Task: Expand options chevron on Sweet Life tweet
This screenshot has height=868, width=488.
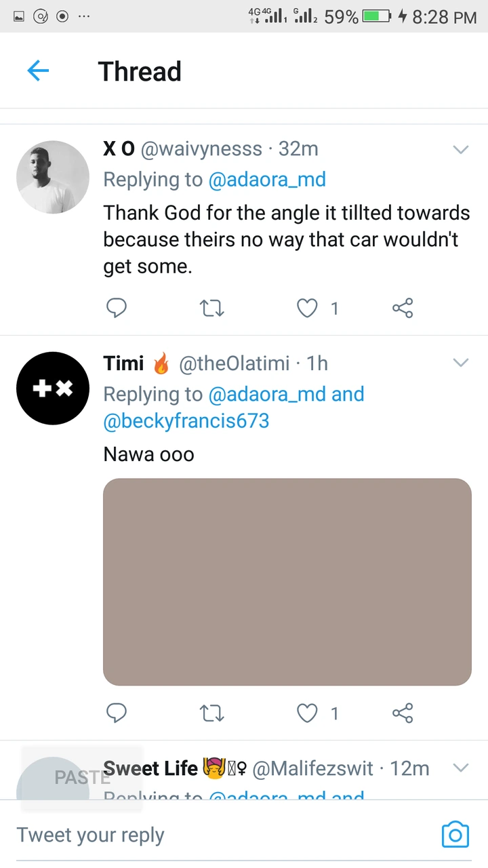Action: (x=461, y=768)
